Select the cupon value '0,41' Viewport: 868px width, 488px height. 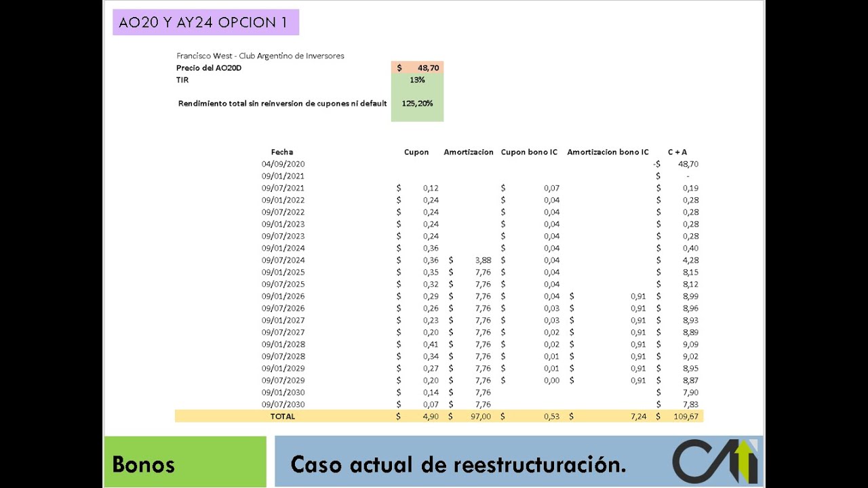click(x=431, y=344)
